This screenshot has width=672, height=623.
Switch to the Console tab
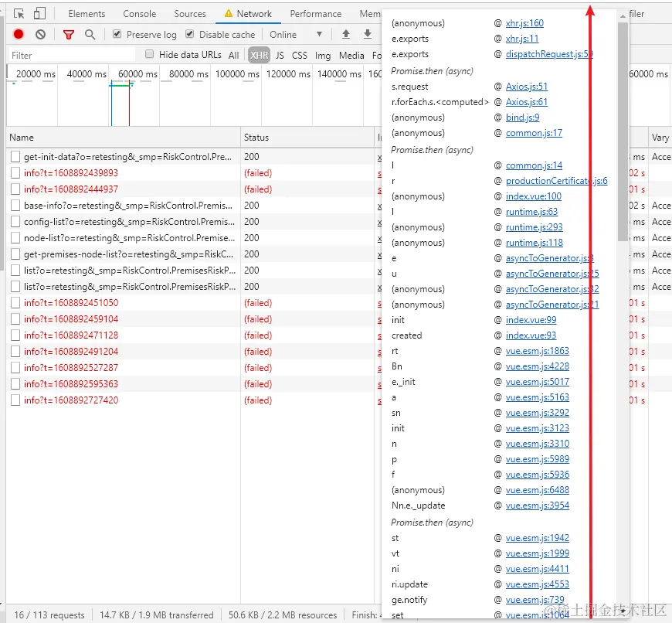click(x=139, y=14)
